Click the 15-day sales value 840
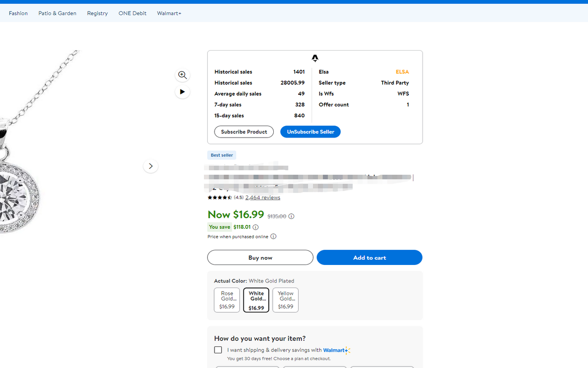The image size is (588, 368). [x=300, y=116]
